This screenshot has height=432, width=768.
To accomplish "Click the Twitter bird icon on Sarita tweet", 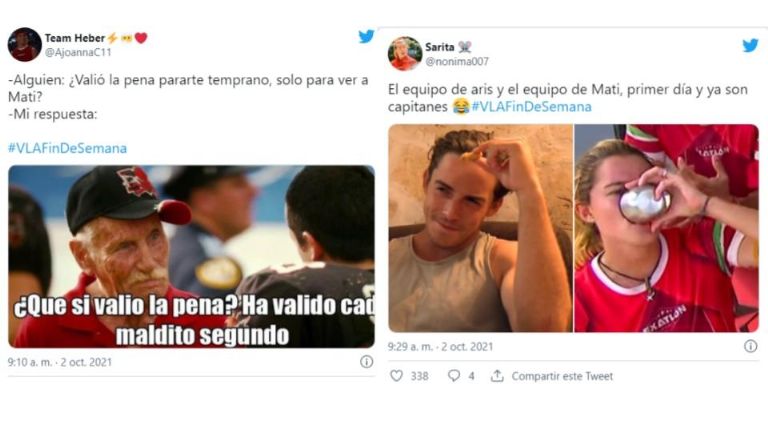I will pyautogui.click(x=750, y=46).
